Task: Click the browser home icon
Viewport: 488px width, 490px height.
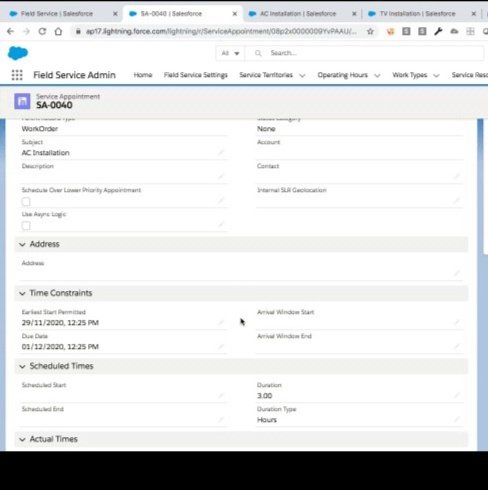Action: coord(58,31)
